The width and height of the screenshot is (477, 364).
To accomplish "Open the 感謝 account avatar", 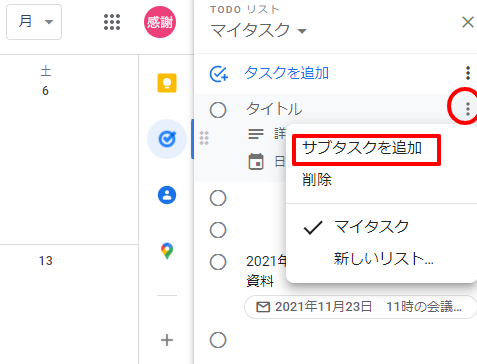I will tap(160, 22).
